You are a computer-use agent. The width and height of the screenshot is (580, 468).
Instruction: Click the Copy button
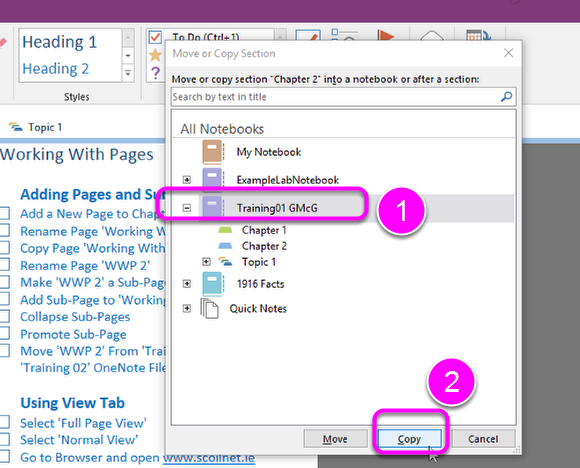click(x=409, y=439)
